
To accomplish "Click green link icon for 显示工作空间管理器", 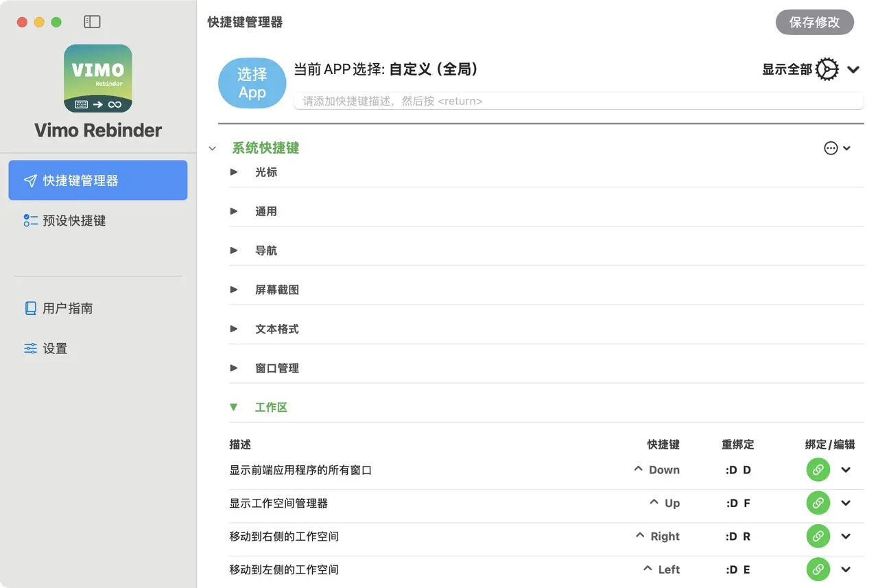I will pyautogui.click(x=818, y=503).
